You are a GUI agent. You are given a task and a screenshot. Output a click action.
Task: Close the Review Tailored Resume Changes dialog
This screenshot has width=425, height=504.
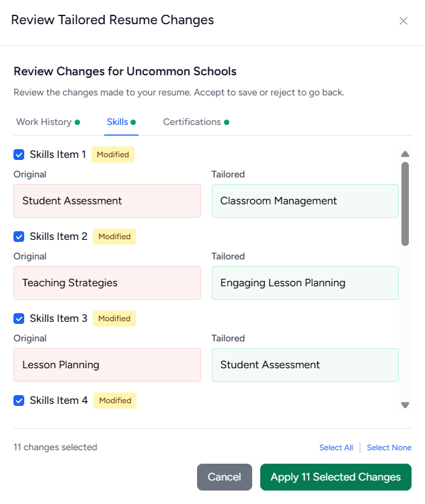click(x=403, y=21)
